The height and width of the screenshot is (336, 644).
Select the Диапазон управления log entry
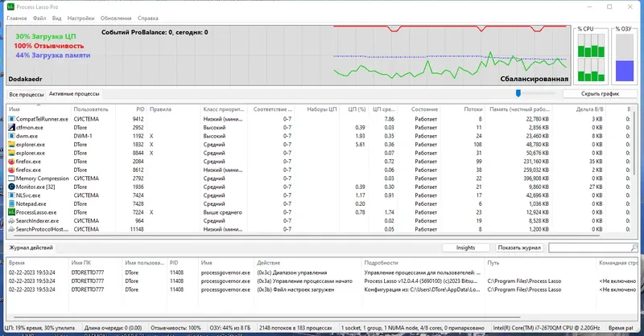(x=323, y=272)
